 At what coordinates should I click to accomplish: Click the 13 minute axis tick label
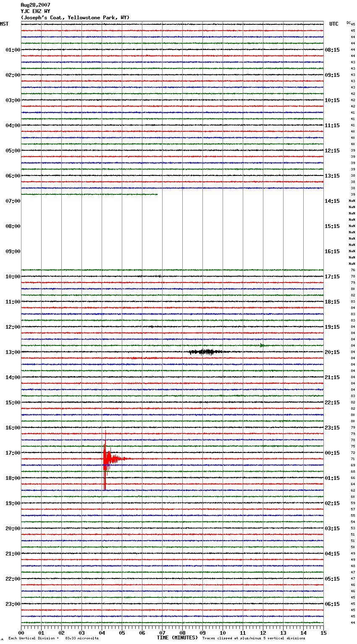point(283,633)
